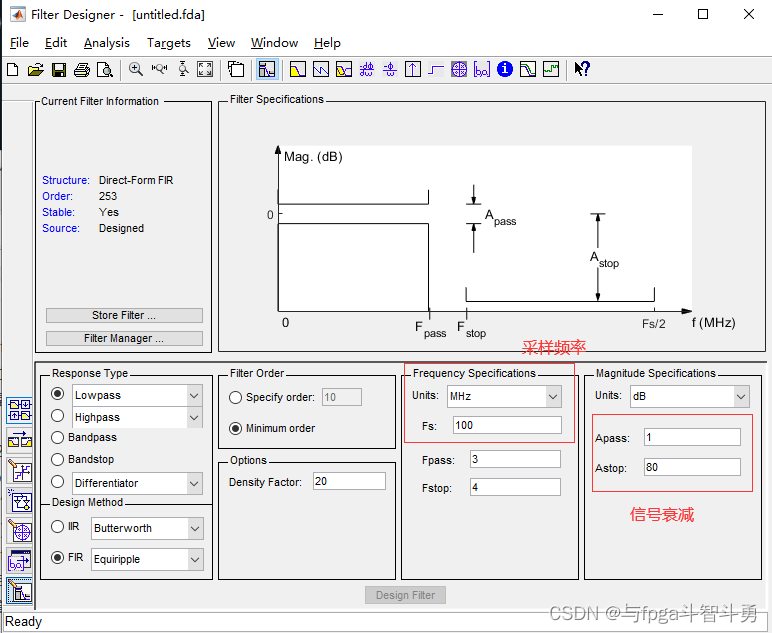
Task: Choose the Specify order option
Action: click(x=235, y=397)
